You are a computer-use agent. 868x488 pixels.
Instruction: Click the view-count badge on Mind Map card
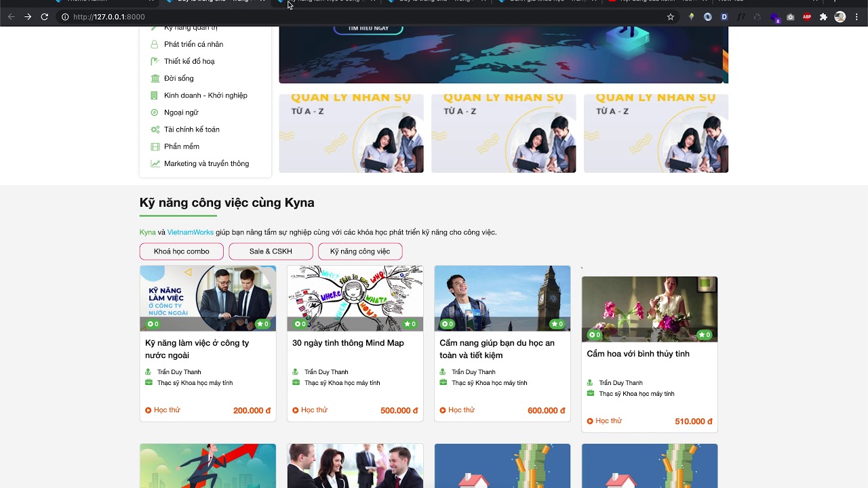tap(300, 324)
